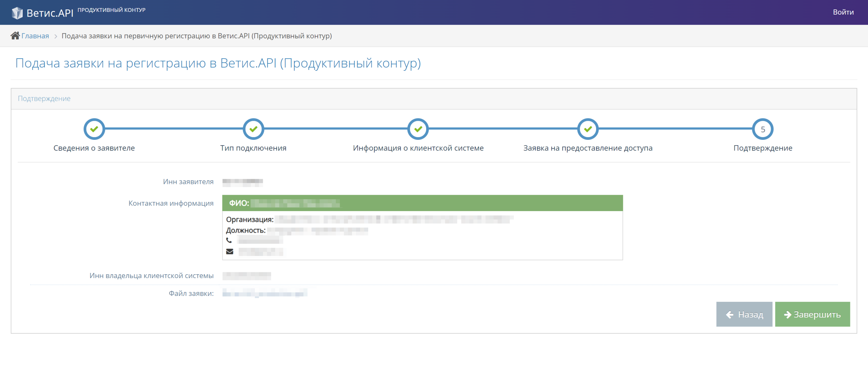Click the Инн заявителя field label

(188, 182)
